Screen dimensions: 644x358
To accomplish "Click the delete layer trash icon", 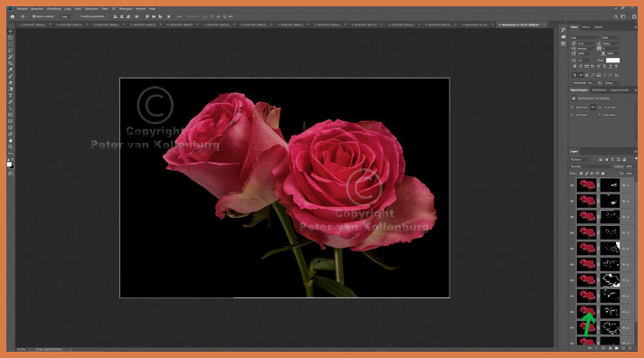I will [630, 348].
